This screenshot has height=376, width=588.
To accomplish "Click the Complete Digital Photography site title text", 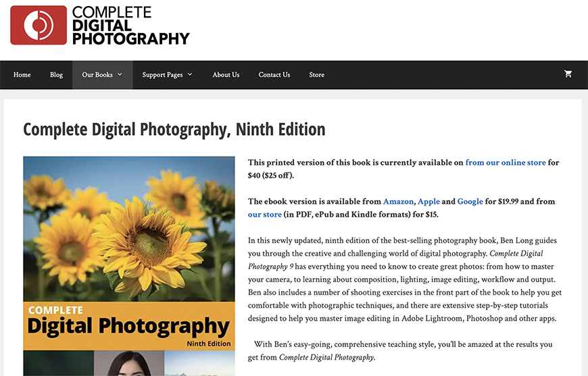I will [x=130, y=26].
